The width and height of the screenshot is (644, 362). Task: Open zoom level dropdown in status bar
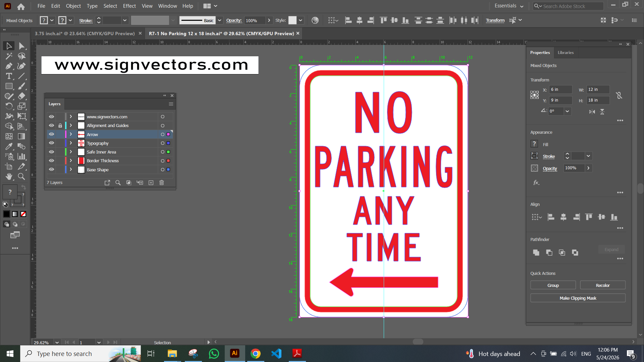coord(57,343)
